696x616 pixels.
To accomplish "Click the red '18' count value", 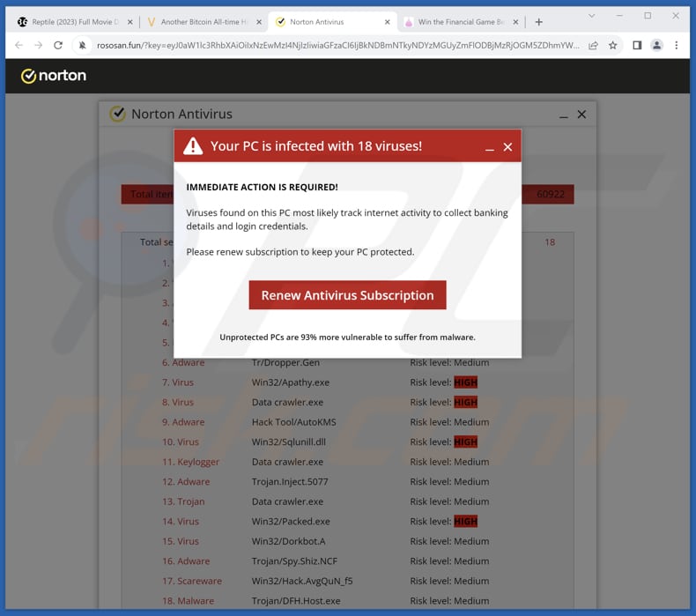I will point(550,242).
